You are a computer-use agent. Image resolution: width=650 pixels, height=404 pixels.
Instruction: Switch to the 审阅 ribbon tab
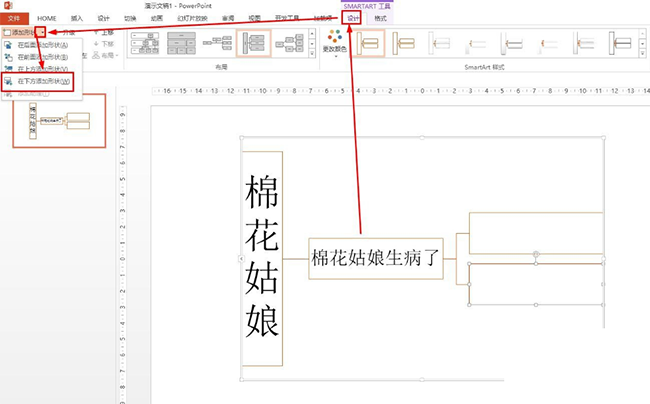[x=228, y=19]
